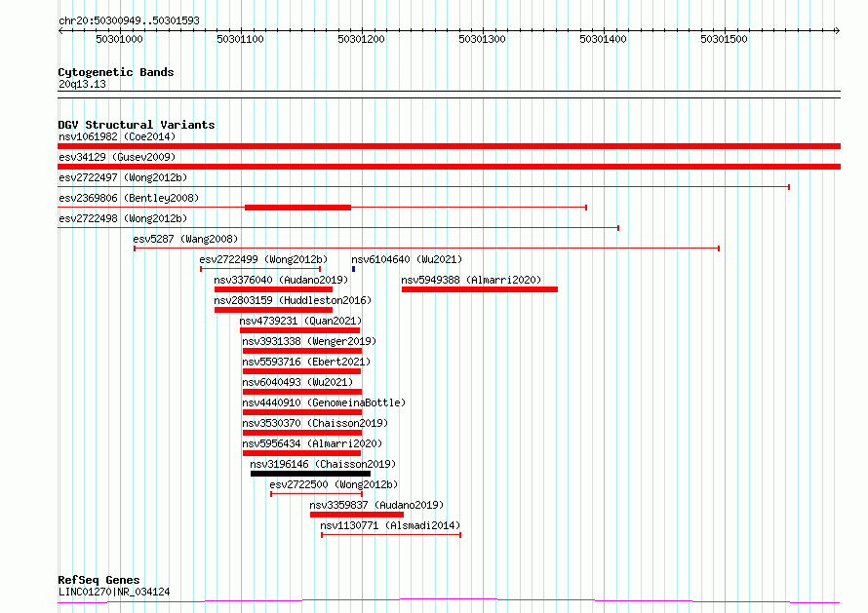Click the thin red line under esv5287

pos(427,249)
